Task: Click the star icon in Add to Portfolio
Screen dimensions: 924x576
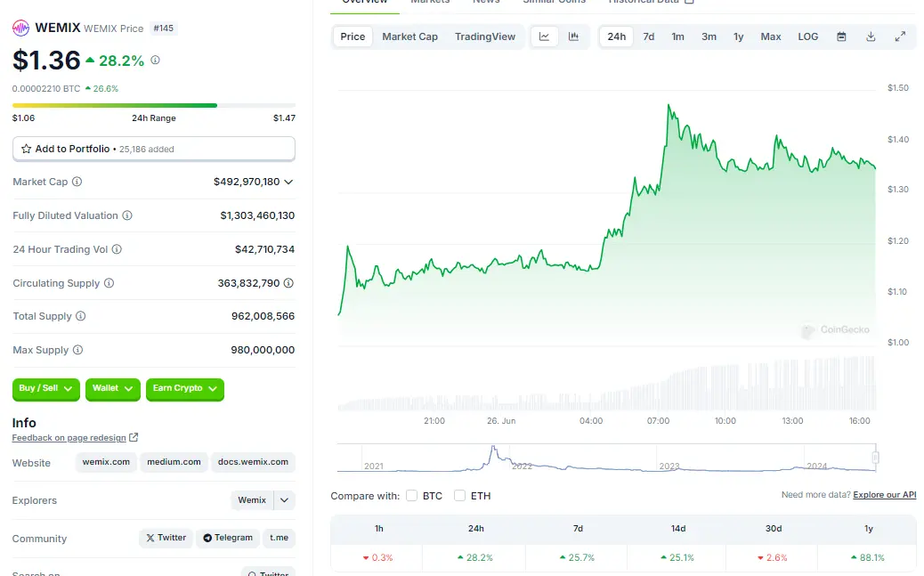Action: point(26,149)
